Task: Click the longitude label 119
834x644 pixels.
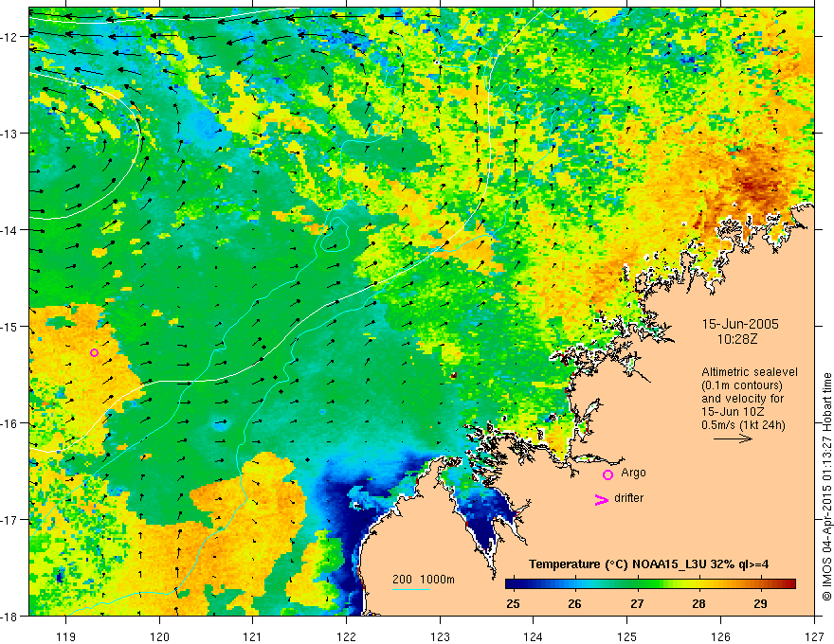Action: pos(66,636)
